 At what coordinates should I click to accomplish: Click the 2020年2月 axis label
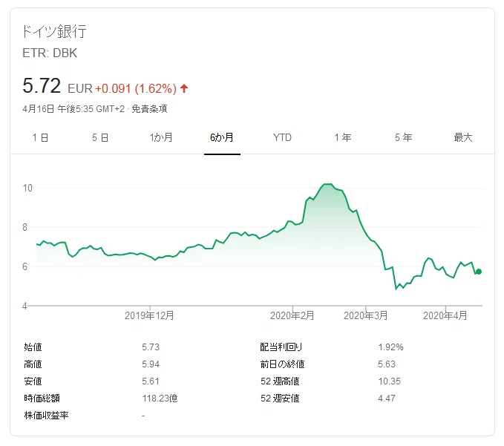(x=292, y=315)
